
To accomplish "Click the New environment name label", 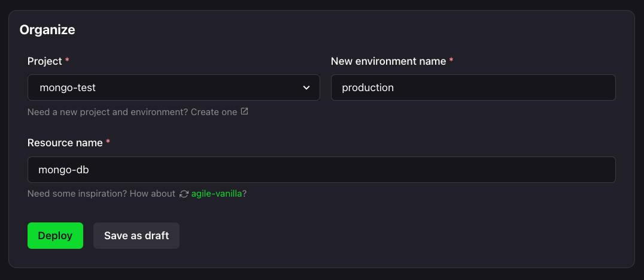I will pos(388,61).
